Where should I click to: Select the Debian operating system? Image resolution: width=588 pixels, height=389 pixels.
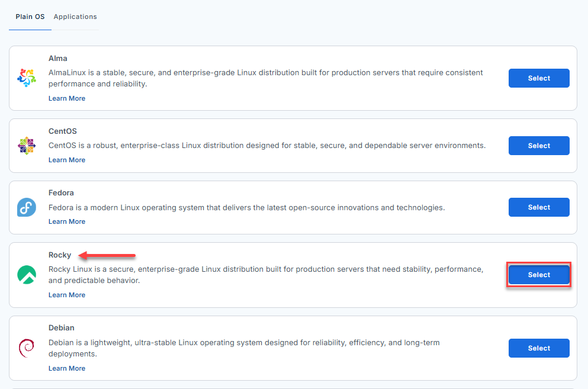click(x=539, y=348)
